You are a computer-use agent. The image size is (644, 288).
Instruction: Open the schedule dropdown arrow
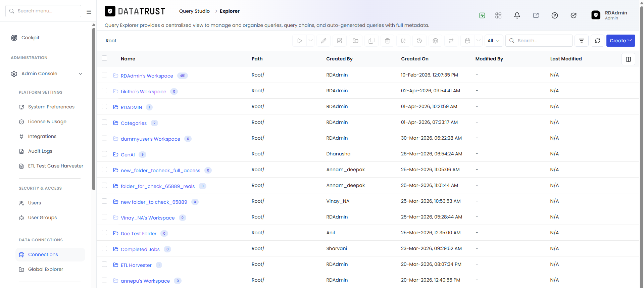click(479, 41)
